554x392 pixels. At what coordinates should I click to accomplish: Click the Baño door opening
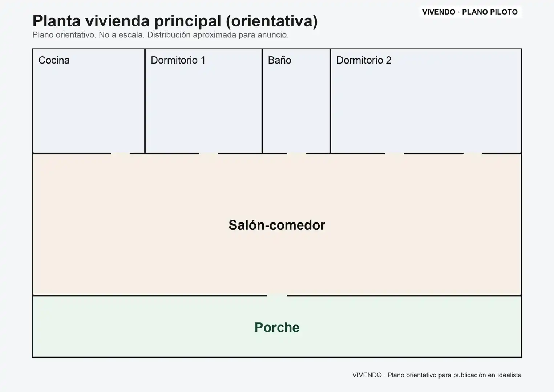pos(296,154)
